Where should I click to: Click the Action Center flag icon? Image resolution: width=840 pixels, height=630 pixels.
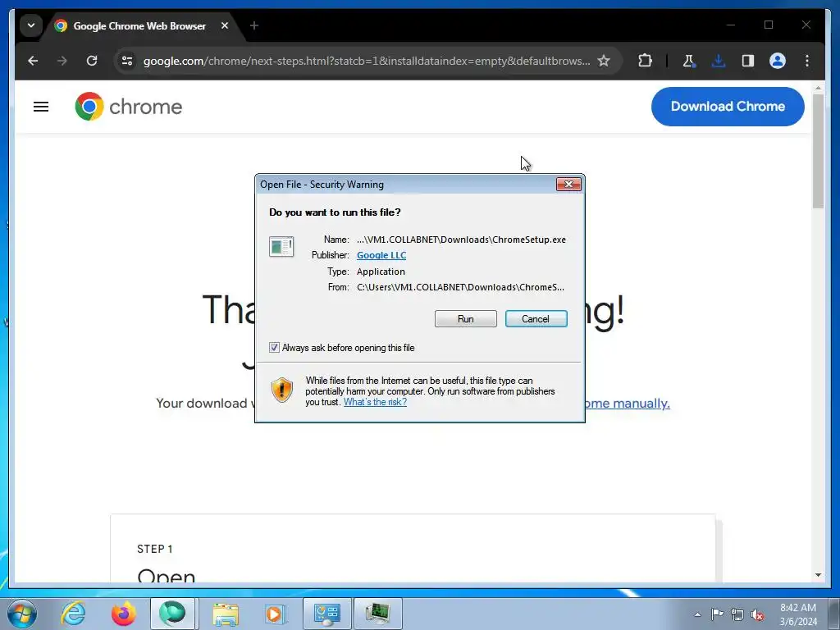717,614
